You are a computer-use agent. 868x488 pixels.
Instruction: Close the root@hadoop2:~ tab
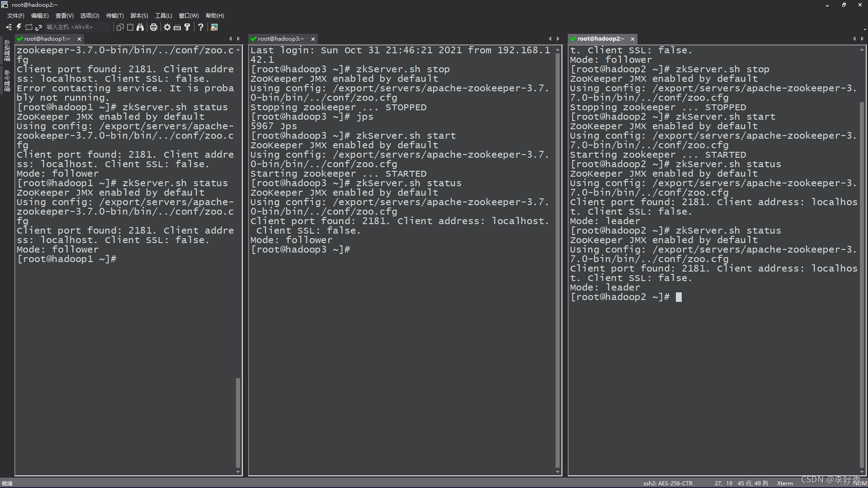click(632, 39)
